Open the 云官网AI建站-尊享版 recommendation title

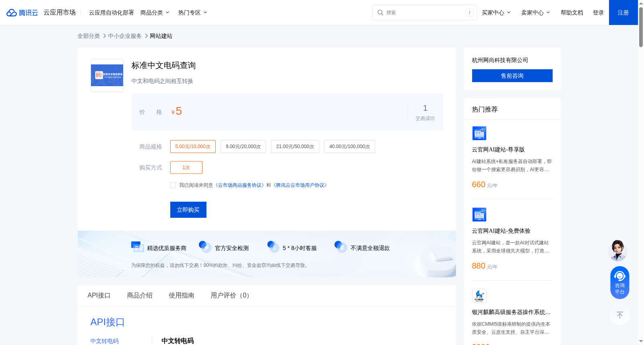click(498, 149)
